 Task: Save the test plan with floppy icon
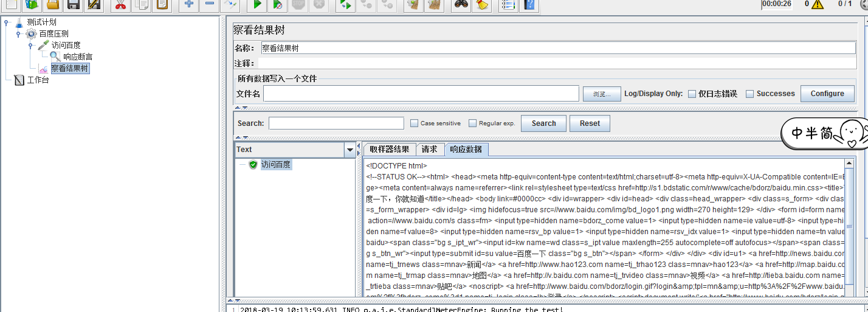pos(74,5)
